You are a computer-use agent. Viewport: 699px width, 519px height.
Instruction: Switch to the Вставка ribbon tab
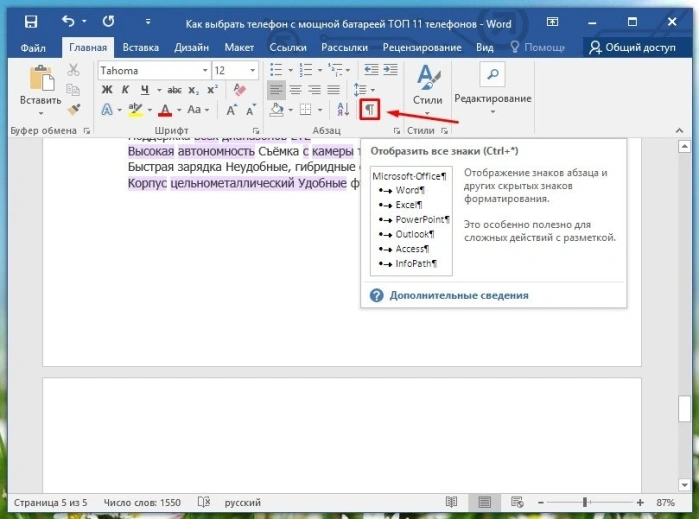click(x=140, y=48)
